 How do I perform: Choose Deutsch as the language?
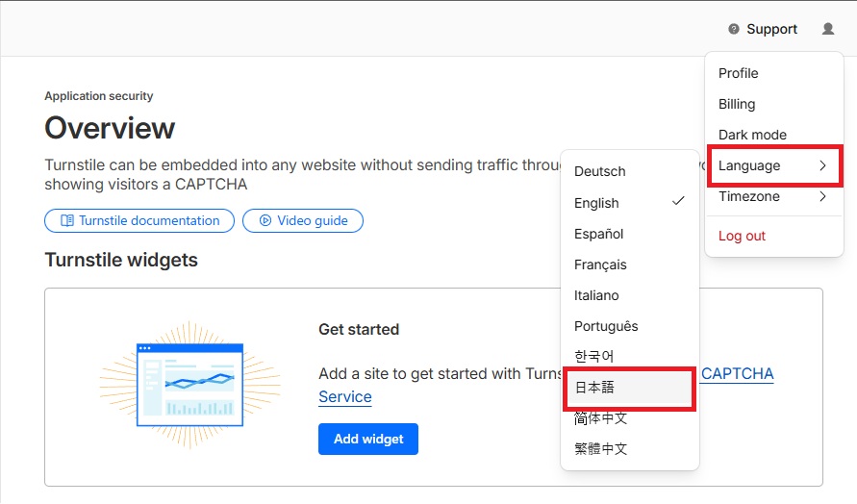coord(600,171)
